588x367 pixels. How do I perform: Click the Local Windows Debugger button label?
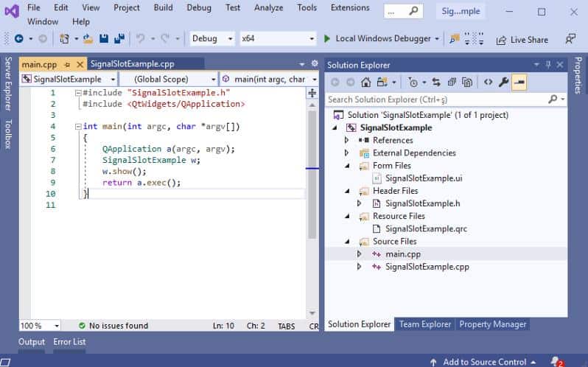click(x=383, y=38)
